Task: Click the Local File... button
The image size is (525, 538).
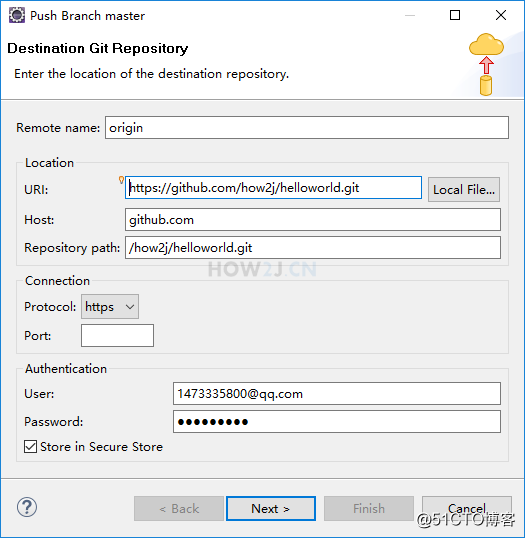Action: [x=464, y=189]
